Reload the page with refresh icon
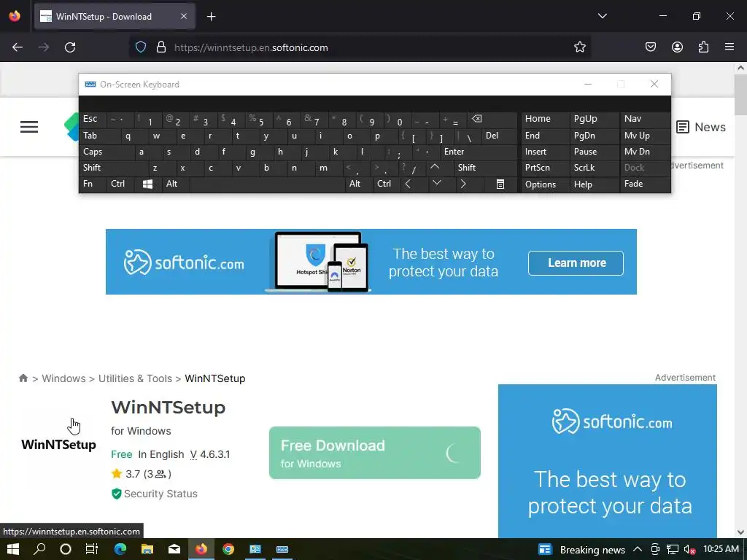Screen dimensions: 747x560 point(70,47)
